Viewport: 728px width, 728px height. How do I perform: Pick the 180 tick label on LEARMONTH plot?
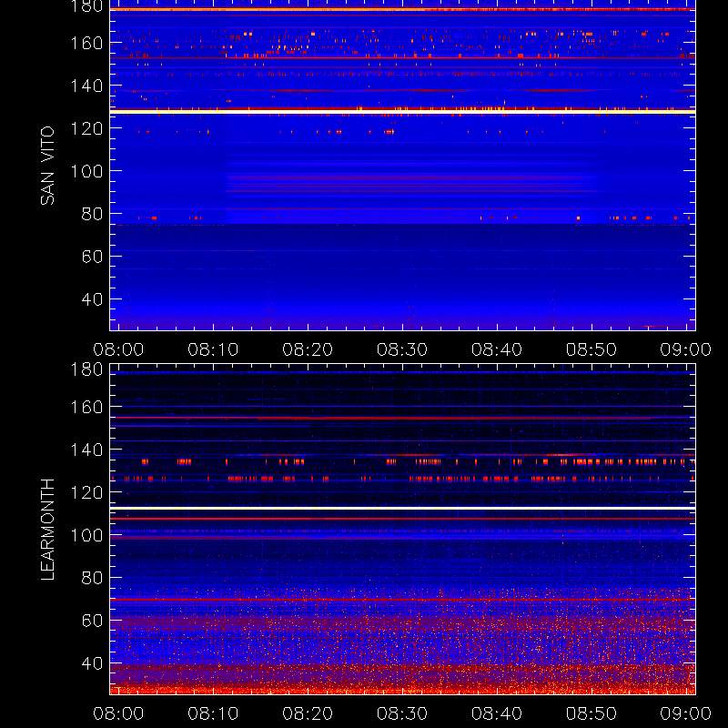pyautogui.click(x=86, y=369)
